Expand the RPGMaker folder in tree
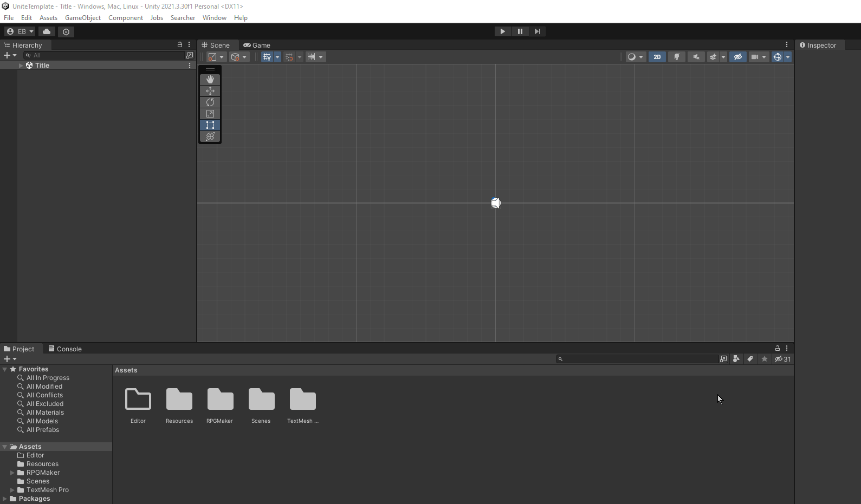The width and height of the screenshot is (861, 504). 12,473
